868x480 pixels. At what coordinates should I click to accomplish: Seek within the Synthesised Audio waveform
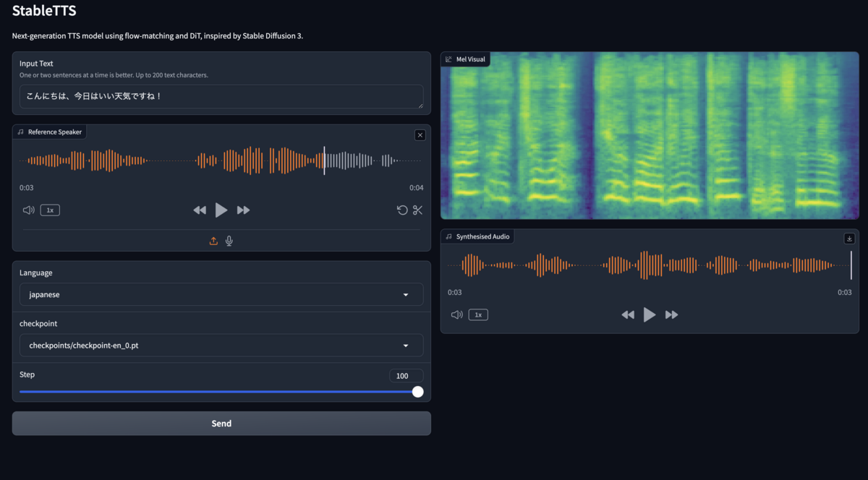(x=650, y=265)
